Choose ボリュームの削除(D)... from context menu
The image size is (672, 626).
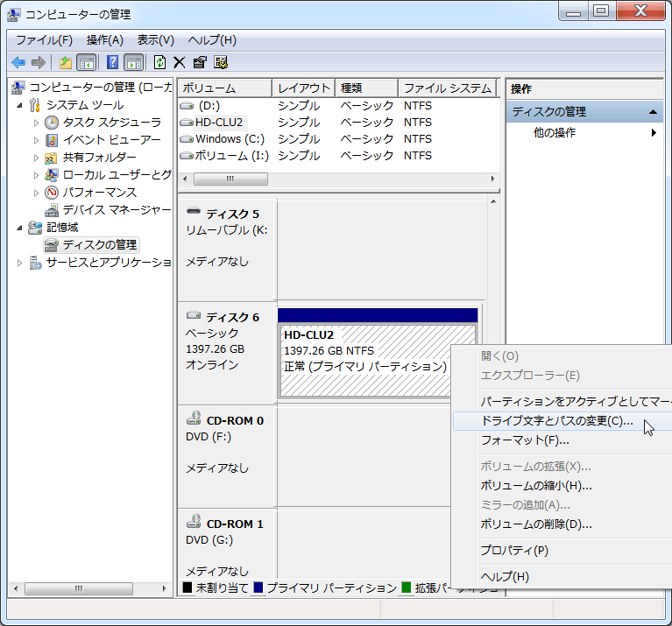(562, 524)
